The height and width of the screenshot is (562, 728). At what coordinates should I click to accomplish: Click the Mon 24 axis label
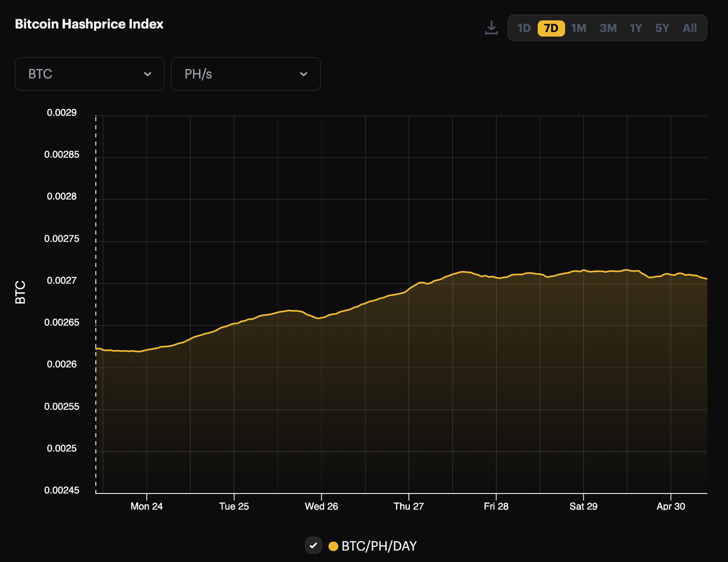click(147, 506)
